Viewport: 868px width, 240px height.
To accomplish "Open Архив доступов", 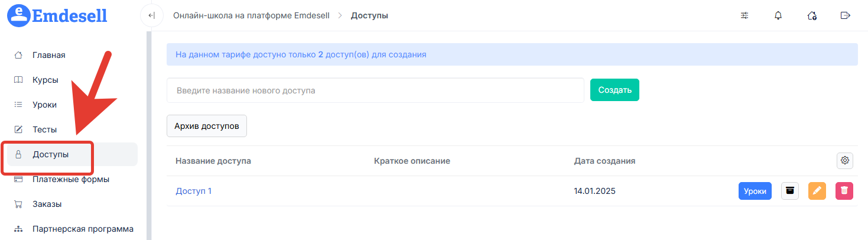I will (206, 126).
